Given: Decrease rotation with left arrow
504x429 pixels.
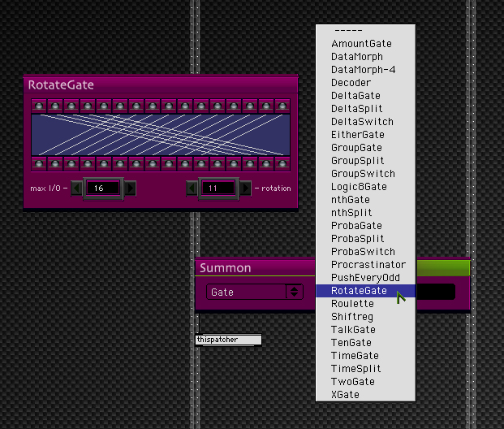Looking at the screenshot, I should 192,188.
